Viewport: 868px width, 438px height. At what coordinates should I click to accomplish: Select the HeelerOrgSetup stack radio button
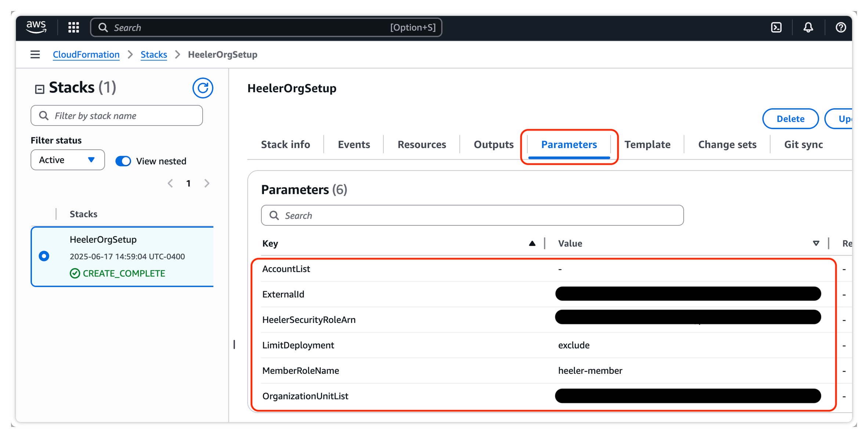[x=44, y=256]
